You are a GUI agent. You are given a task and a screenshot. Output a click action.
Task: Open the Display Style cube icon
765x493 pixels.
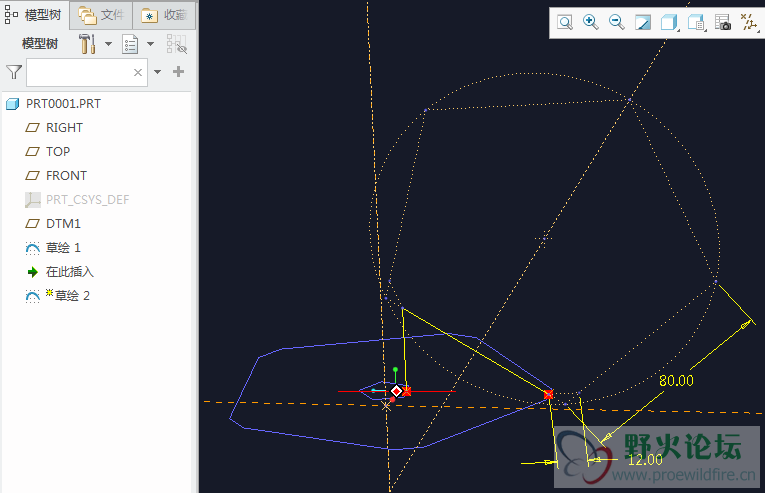click(669, 22)
